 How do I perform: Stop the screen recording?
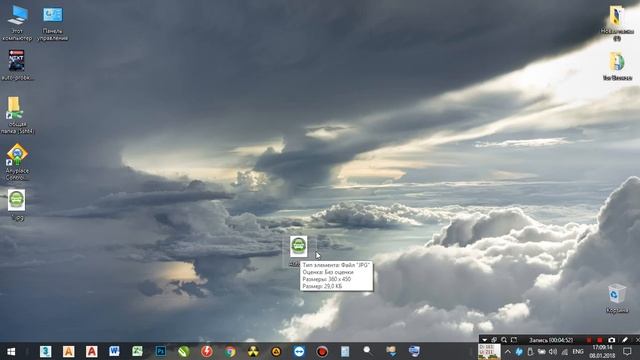tap(600, 340)
